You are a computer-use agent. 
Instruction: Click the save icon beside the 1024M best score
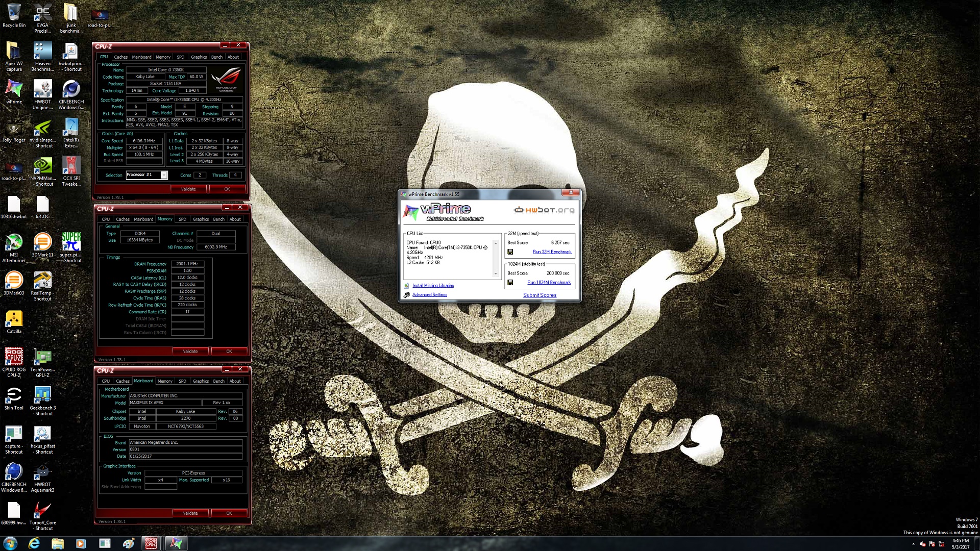point(510,283)
